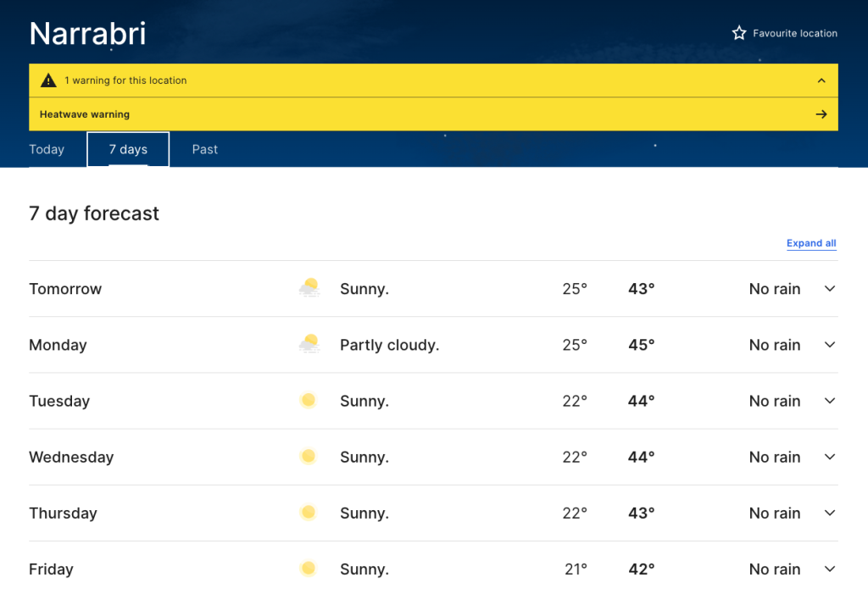Open the Heatwave warning link
Screen dimensions: 868x605
85,114
